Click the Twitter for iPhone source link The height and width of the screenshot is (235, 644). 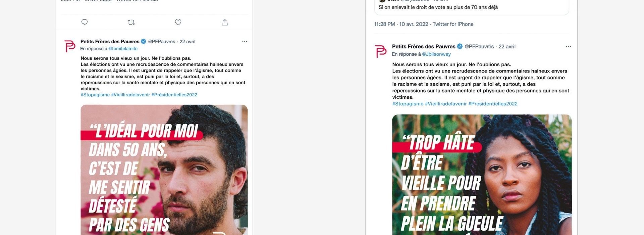453,24
